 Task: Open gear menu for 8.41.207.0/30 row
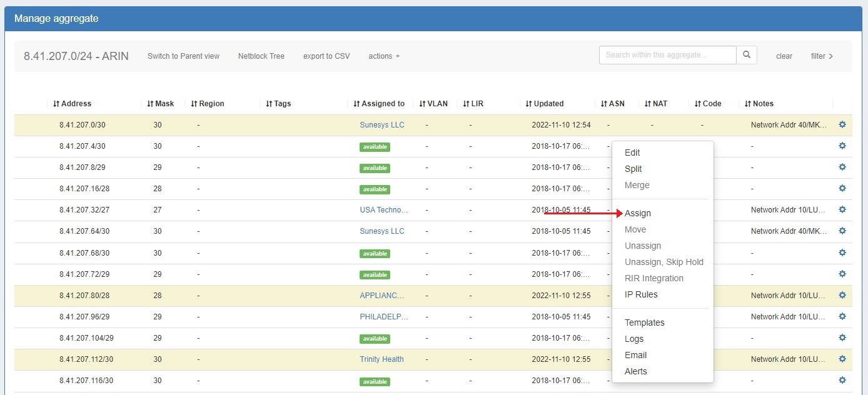842,125
